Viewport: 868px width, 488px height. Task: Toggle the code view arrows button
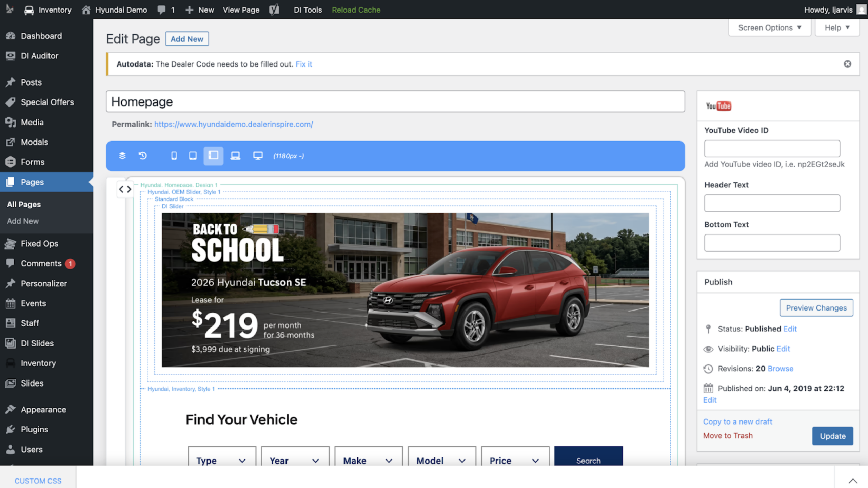coord(125,189)
